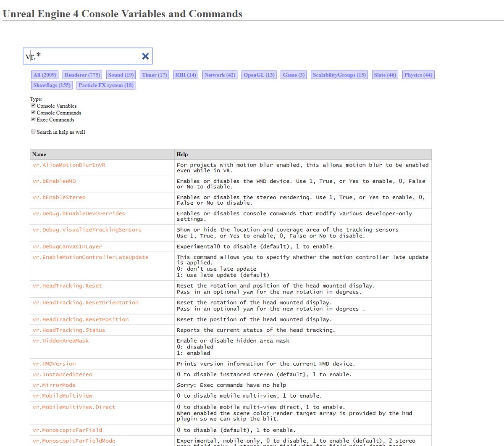Filter by OpenGL (13)
The image size is (504, 446).
point(259,75)
